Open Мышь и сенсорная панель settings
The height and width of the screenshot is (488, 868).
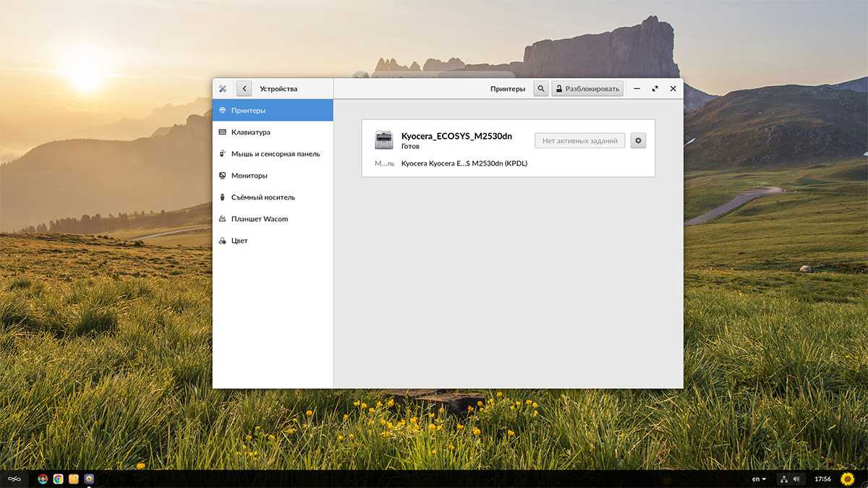pos(275,154)
